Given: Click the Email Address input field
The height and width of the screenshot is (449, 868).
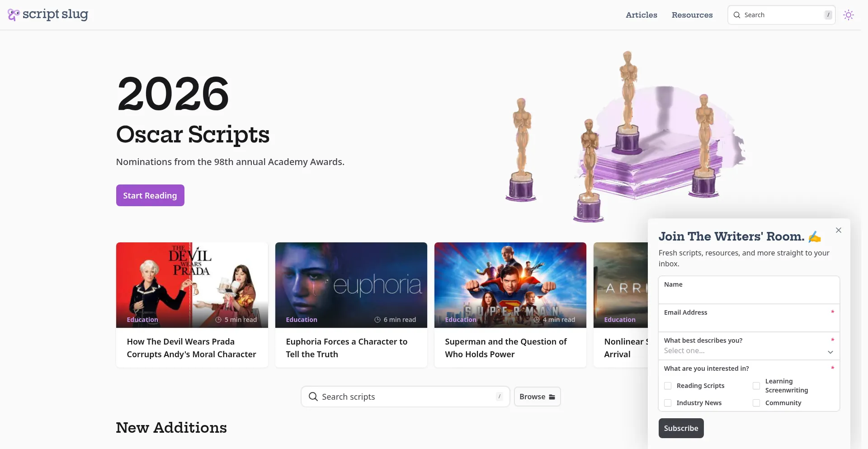Looking at the screenshot, I should 749,318.
